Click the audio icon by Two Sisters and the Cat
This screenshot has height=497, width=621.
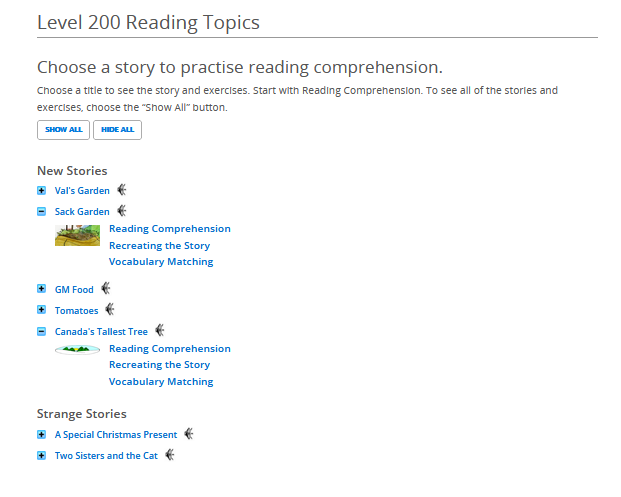[169, 455]
